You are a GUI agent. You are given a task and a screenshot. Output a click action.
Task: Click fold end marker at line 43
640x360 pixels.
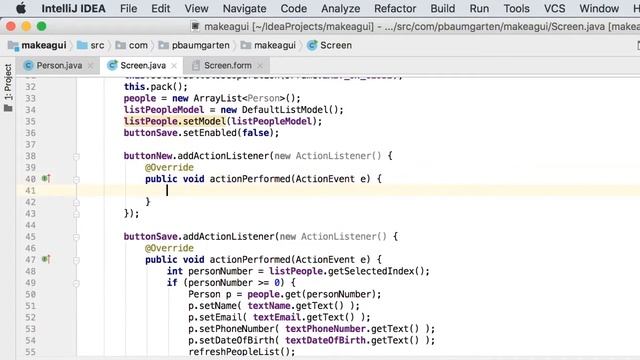[76, 214]
